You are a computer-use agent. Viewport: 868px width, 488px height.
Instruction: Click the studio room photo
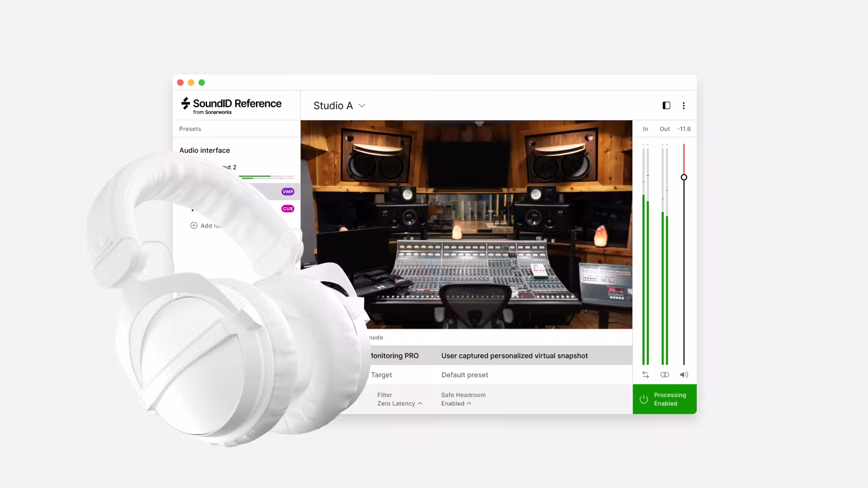pyautogui.click(x=466, y=224)
